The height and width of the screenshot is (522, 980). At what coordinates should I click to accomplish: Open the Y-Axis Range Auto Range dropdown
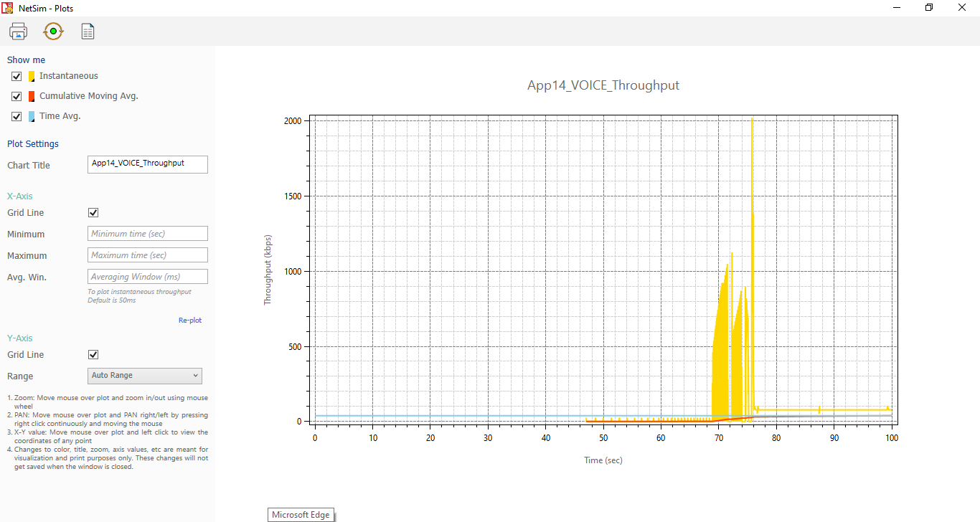(x=144, y=376)
